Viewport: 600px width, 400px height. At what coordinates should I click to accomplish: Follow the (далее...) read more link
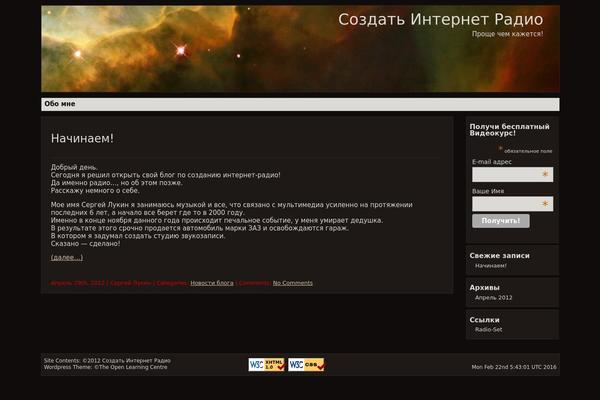[x=67, y=257]
